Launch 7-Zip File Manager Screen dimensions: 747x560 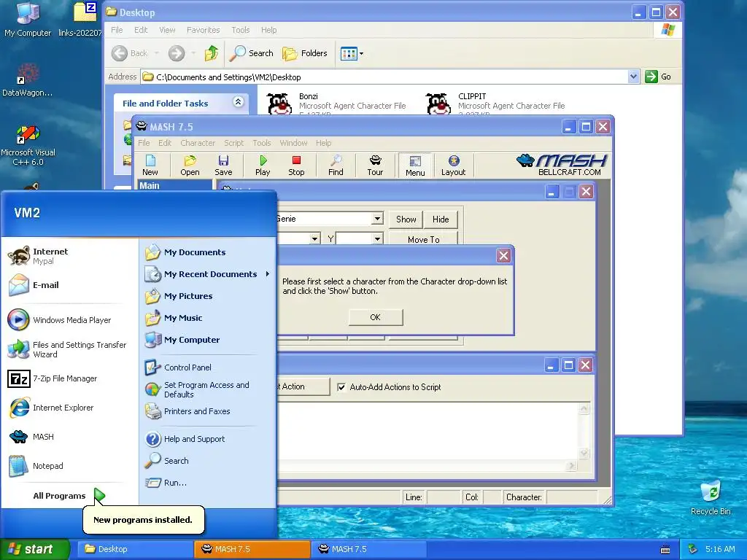(x=53, y=378)
